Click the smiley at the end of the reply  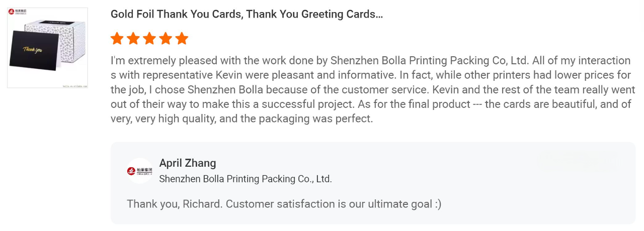pos(438,204)
